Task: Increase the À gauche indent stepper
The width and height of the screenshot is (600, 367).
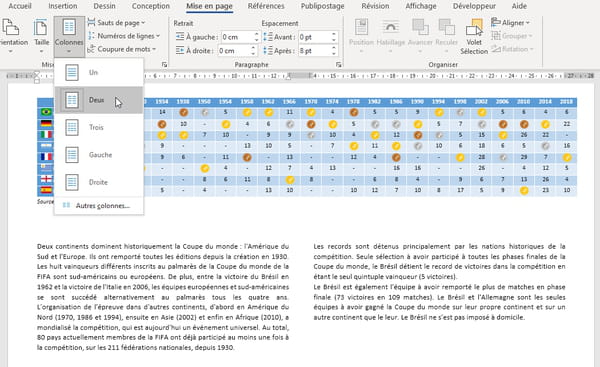Action: pos(256,34)
